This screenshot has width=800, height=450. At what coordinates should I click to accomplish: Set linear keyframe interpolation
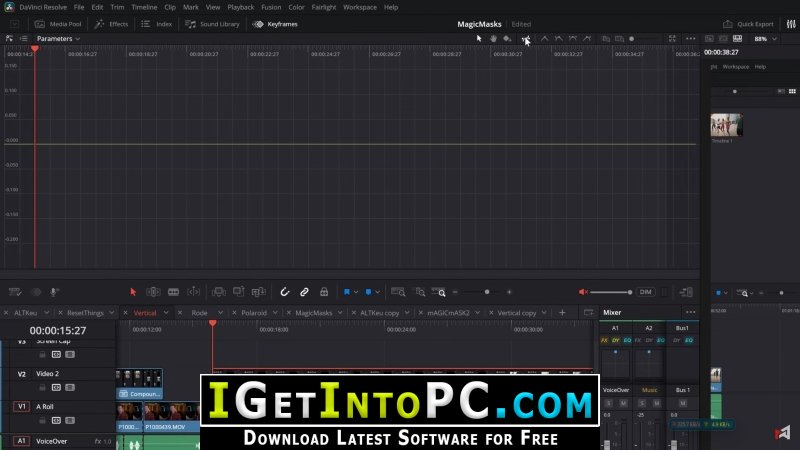pos(544,38)
